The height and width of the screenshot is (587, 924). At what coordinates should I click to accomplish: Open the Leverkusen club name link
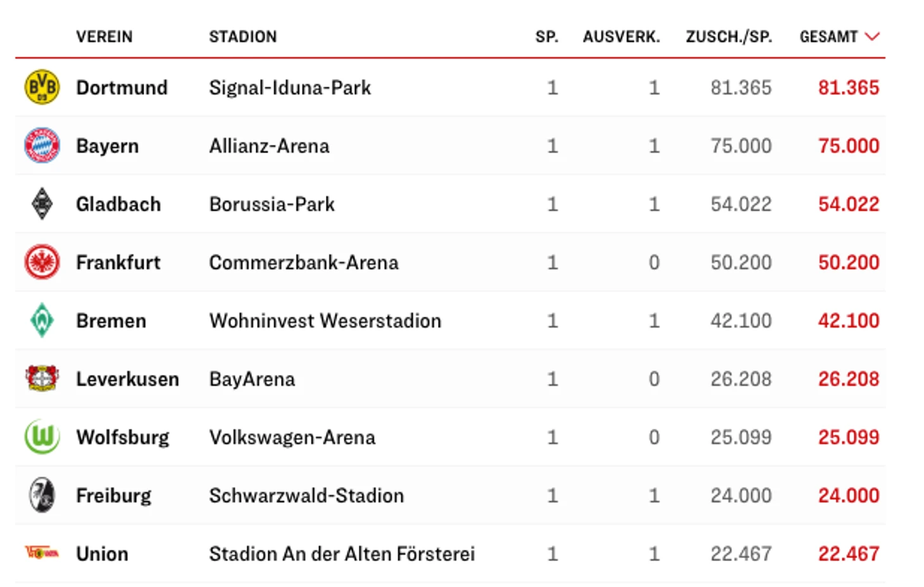127,379
